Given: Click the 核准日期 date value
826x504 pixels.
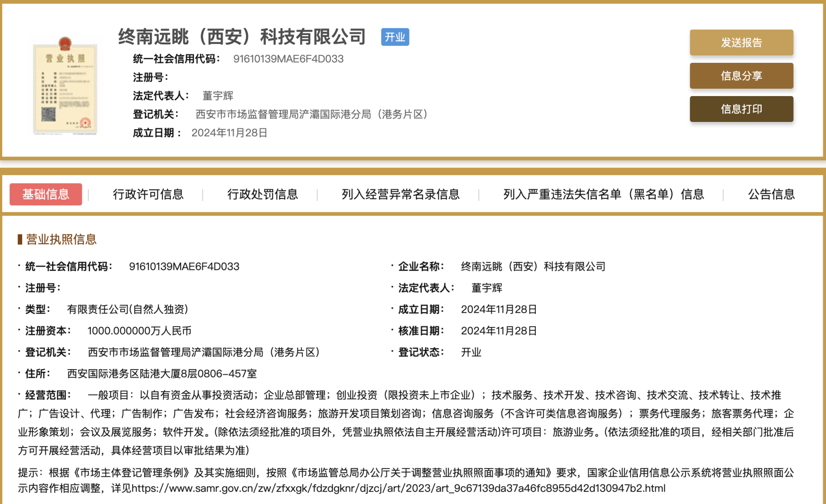Looking at the screenshot, I should (499, 331).
